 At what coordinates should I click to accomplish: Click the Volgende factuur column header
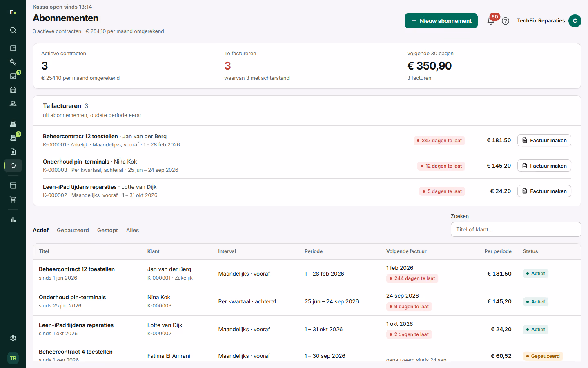pyautogui.click(x=406, y=251)
